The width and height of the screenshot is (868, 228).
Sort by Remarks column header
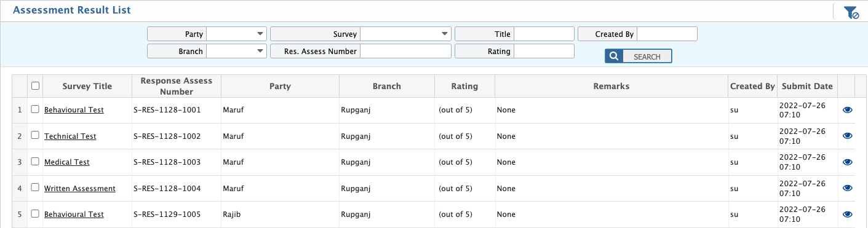click(x=611, y=86)
